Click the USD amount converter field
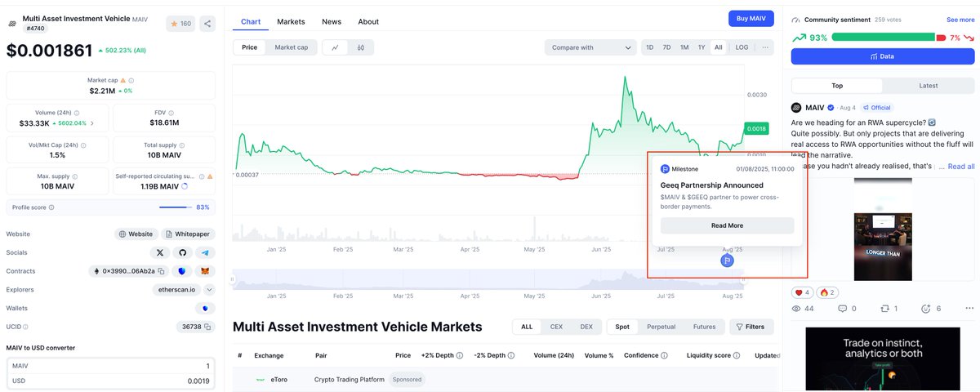The image size is (980, 392). tap(111, 381)
